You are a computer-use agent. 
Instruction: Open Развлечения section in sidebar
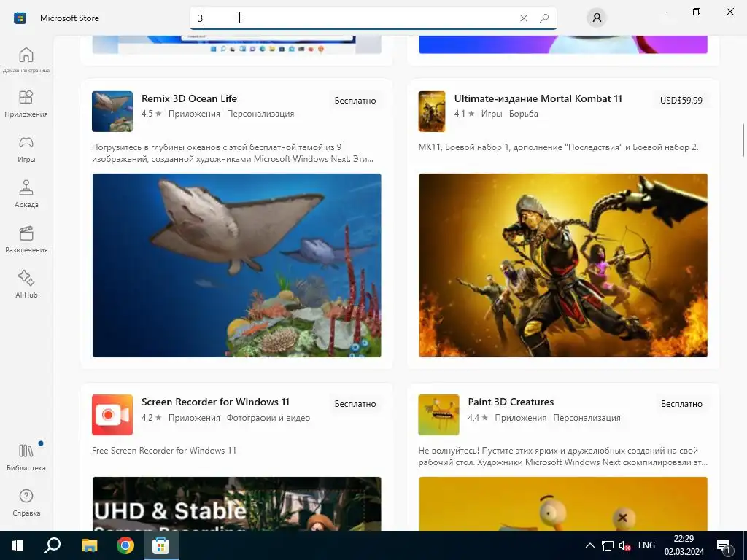tap(26, 239)
